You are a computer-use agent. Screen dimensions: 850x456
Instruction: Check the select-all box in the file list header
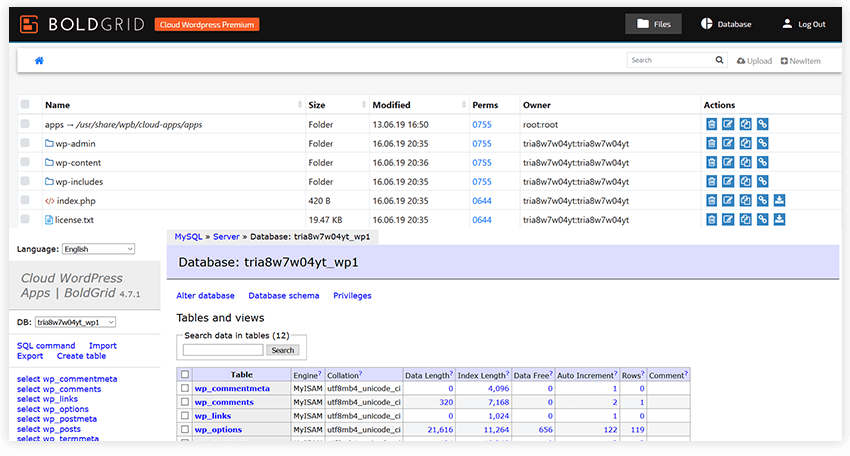(x=25, y=105)
